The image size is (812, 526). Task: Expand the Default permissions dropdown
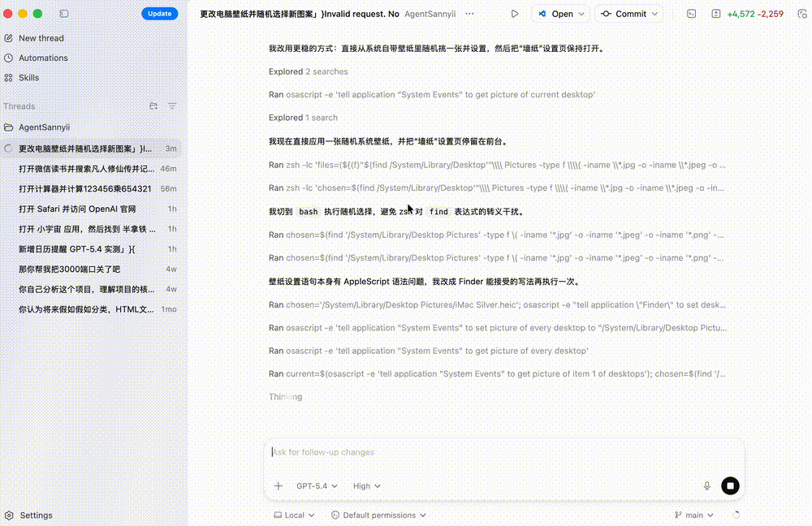[x=378, y=515]
